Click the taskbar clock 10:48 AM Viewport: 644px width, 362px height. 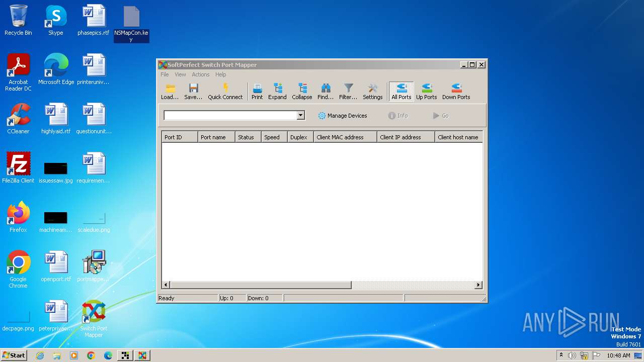tap(618, 355)
